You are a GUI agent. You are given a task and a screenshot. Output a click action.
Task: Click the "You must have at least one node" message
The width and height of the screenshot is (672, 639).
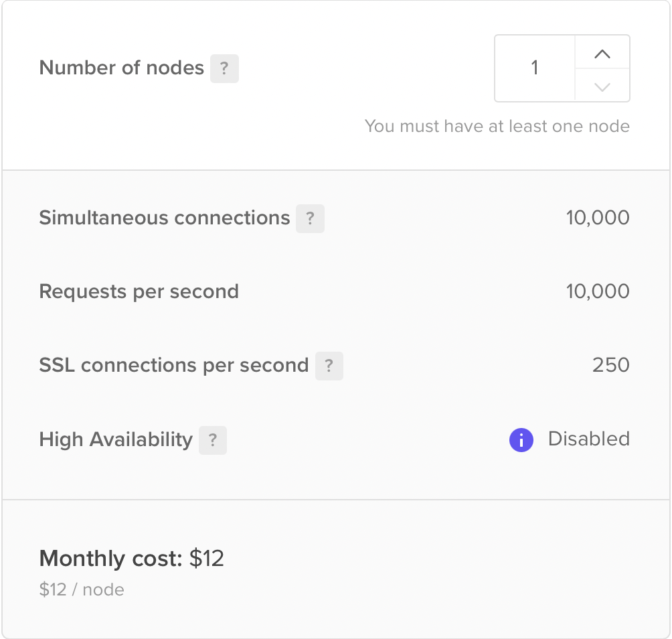[x=497, y=126]
